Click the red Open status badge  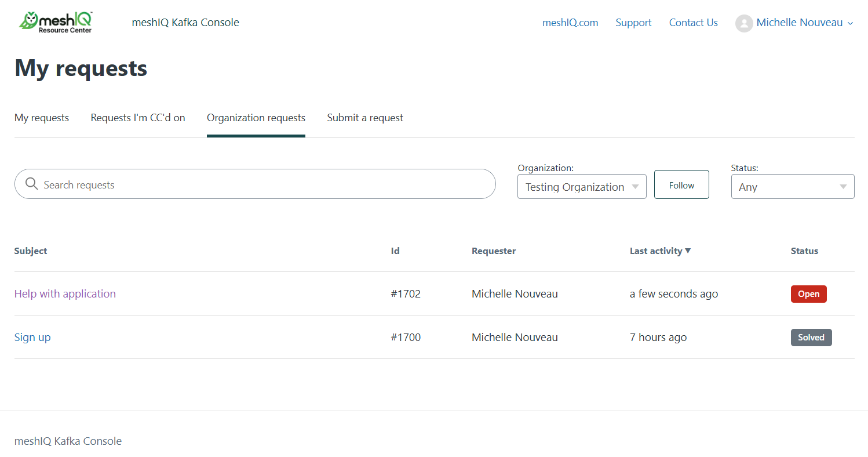coord(808,294)
